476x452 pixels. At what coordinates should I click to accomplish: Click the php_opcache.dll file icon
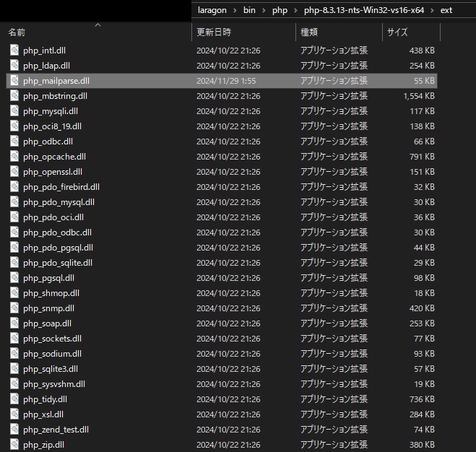15,157
